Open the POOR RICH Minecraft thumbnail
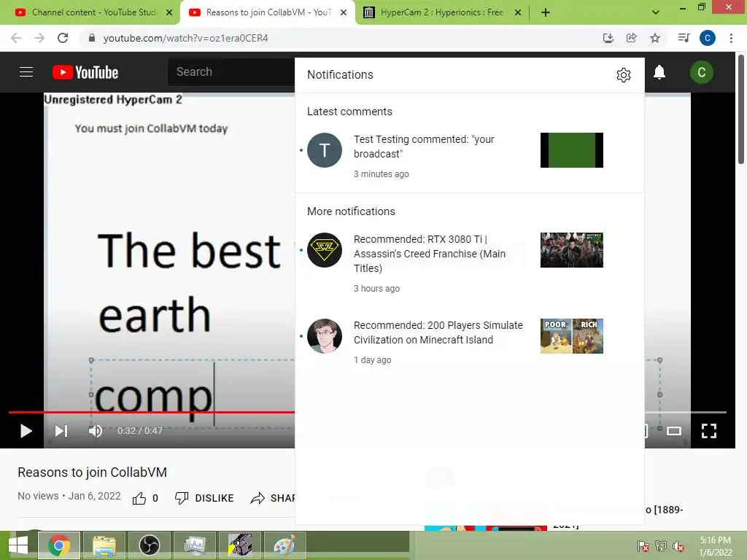The height and width of the screenshot is (560, 747). [x=572, y=336]
